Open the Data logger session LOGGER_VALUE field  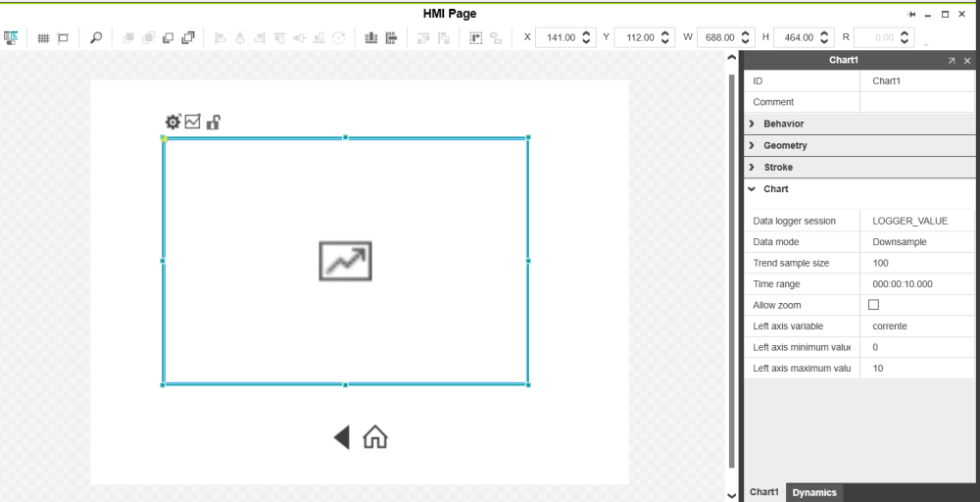pyautogui.click(x=917, y=221)
